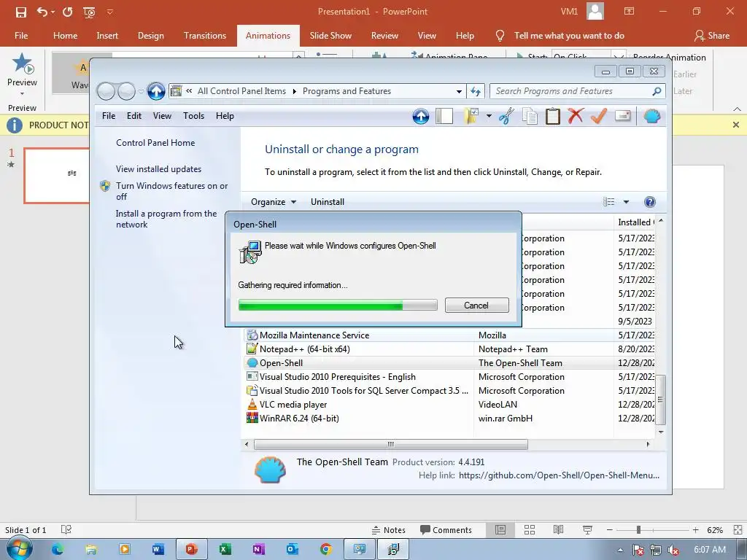The height and width of the screenshot is (560, 747).
Task: Toggle the Notes pane in status bar
Action: tap(389, 530)
